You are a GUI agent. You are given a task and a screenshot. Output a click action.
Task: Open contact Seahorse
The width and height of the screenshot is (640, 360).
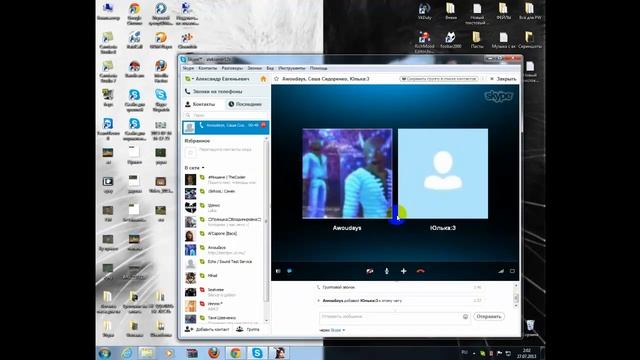coord(224,291)
